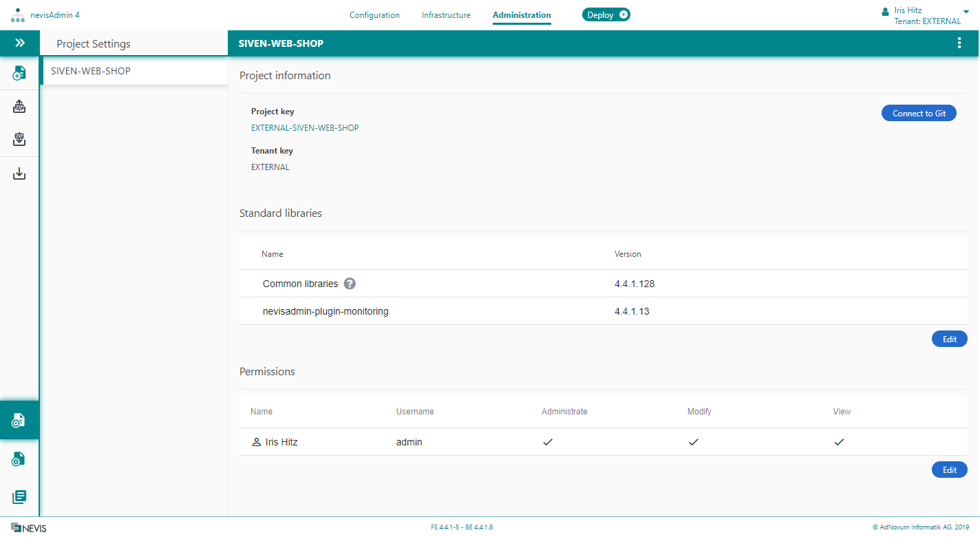Viewport: 980px width, 537px height.
Task: Click the Tenant key value EXTERNAL
Action: point(270,167)
